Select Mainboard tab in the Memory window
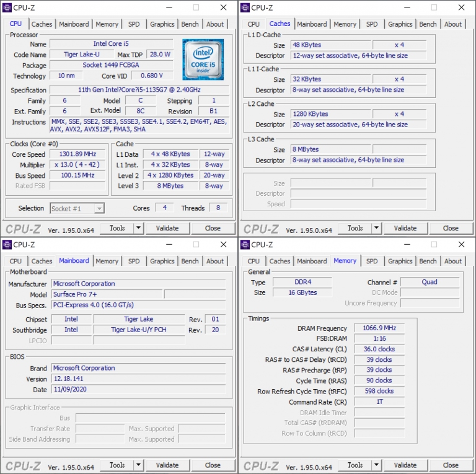Screen dimensions: 476x474 [x=312, y=261]
